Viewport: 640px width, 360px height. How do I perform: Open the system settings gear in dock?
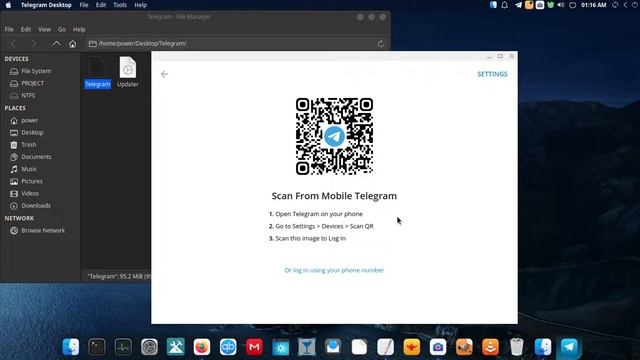click(149, 347)
